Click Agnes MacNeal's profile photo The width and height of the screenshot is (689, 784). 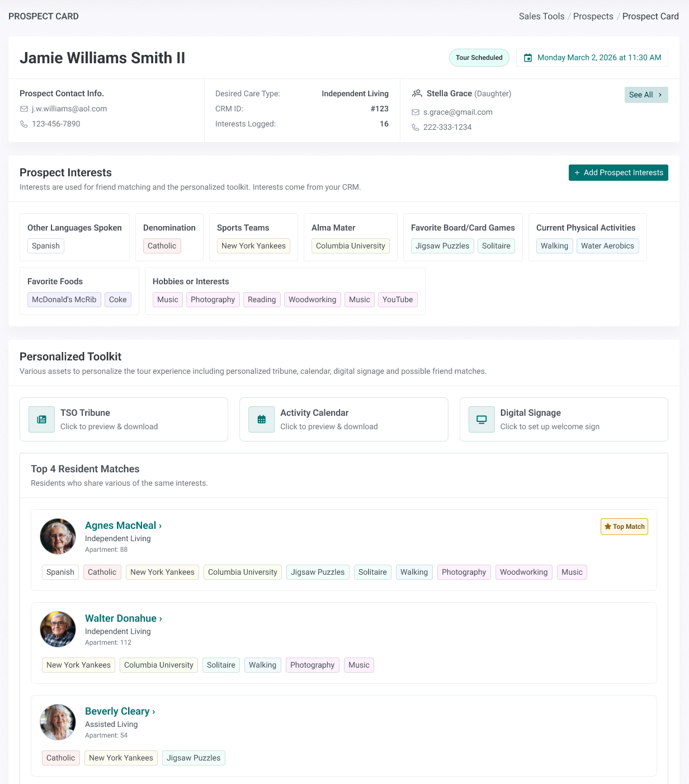click(58, 536)
